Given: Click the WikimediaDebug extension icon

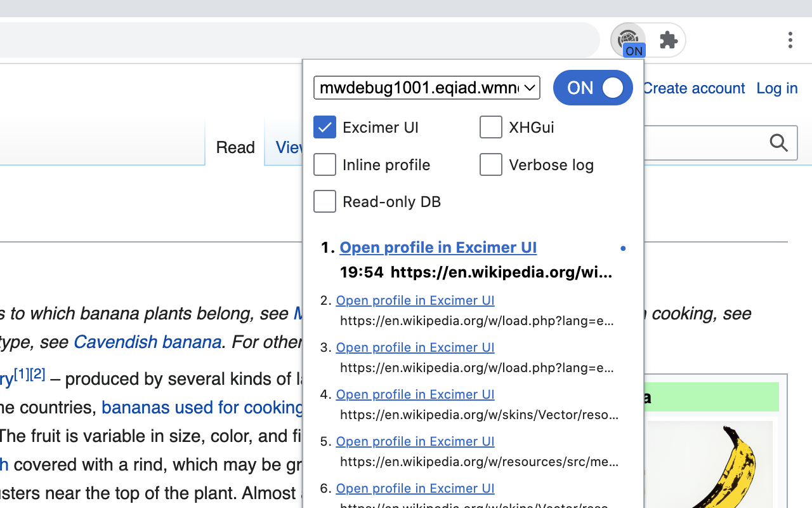Looking at the screenshot, I should click(x=628, y=39).
